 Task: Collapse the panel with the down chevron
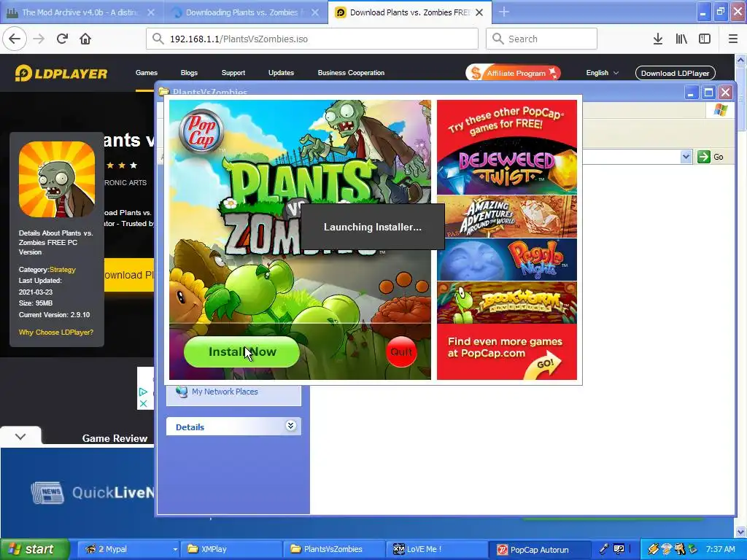(x=20, y=437)
